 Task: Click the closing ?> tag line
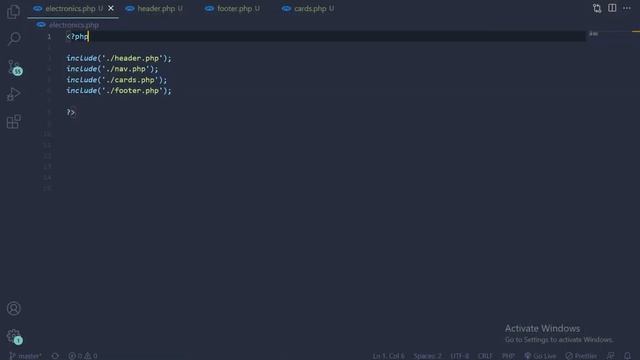pyautogui.click(x=71, y=112)
